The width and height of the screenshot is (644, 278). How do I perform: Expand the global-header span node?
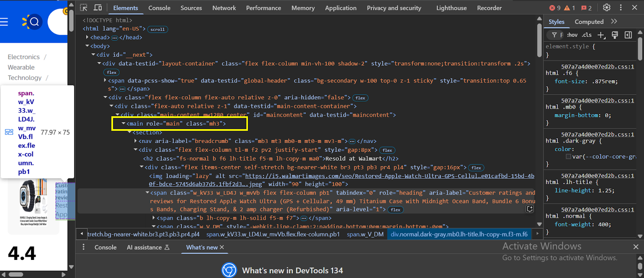click(105, 81)
